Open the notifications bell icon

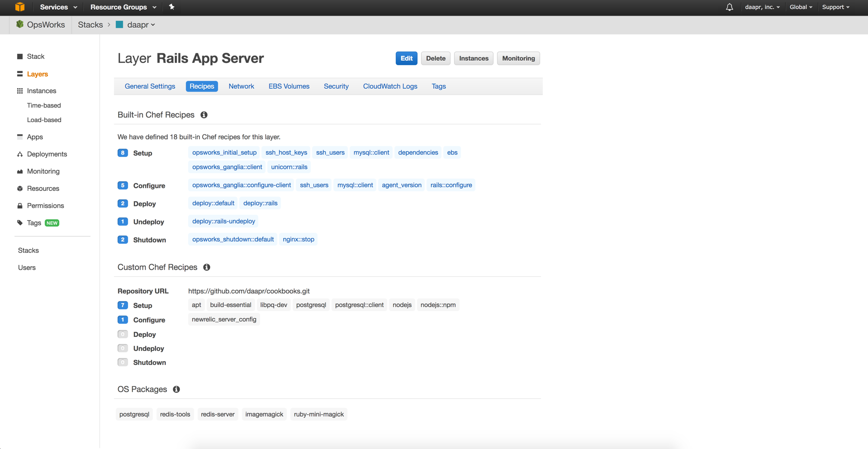[729, 7]
